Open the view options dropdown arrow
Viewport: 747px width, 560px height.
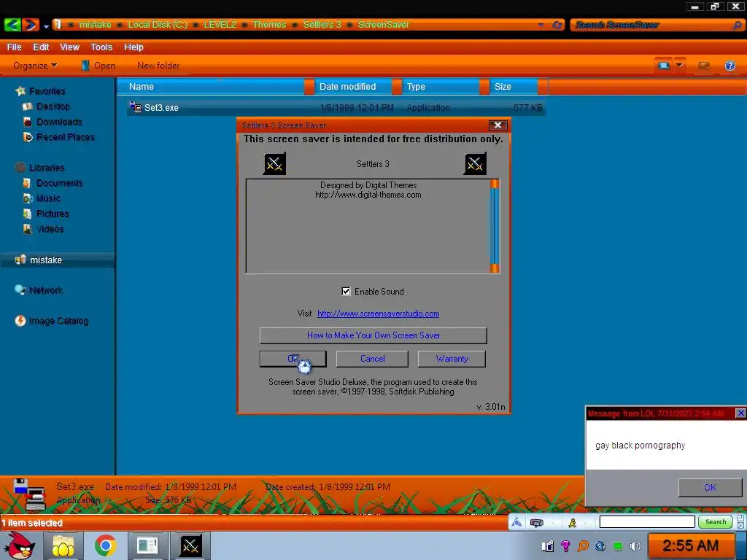tap(679, 65)
